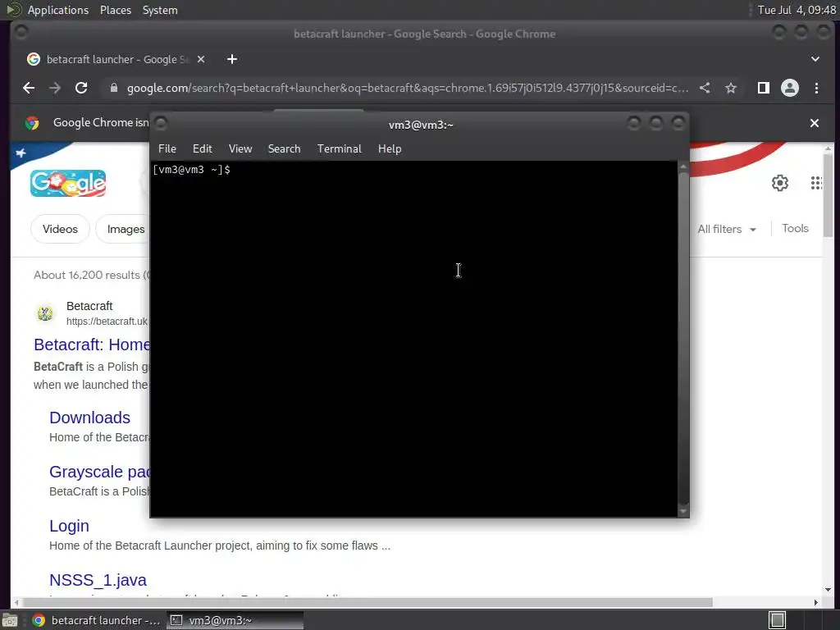Open the Login sitelink
Image resolution: width=840 pixels, height=630 pixels.
(x=69, y=526)
